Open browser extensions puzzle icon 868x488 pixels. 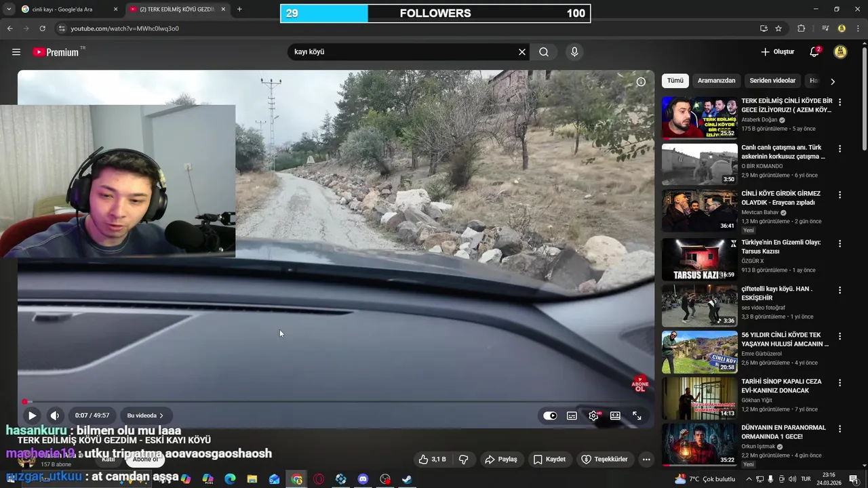[801, 28]
